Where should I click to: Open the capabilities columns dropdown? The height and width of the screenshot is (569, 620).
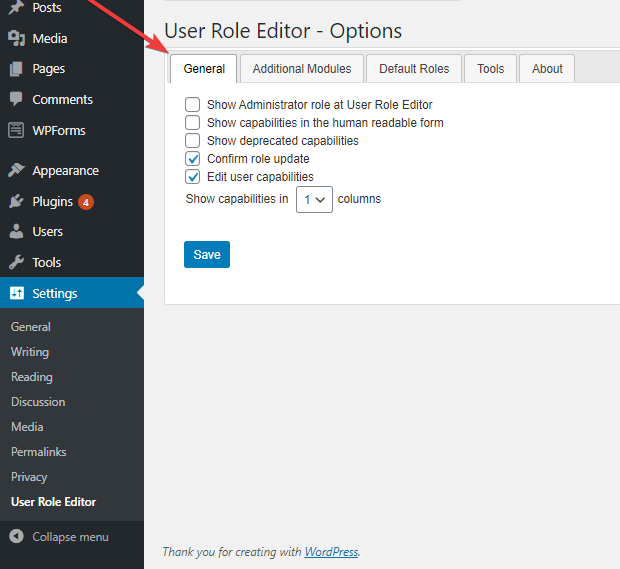click(x=314, y=199)
